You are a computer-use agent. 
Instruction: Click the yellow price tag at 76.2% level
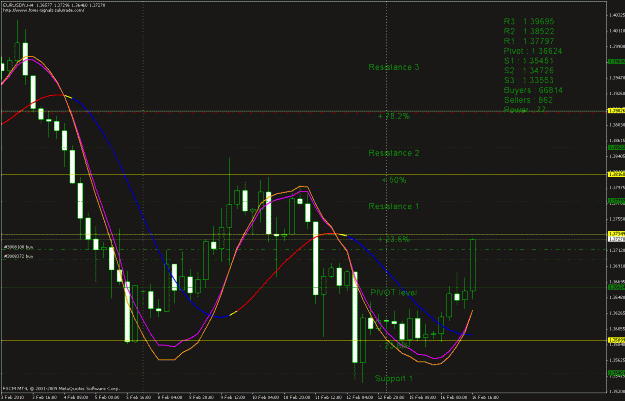(616, 110)
